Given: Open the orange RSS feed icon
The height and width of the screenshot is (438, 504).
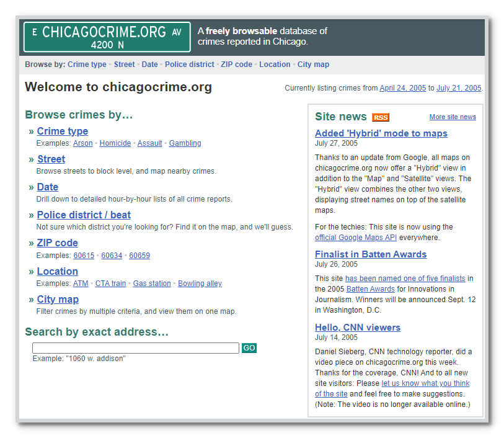Looking at the screenshot, I should [x=381, y=117].
